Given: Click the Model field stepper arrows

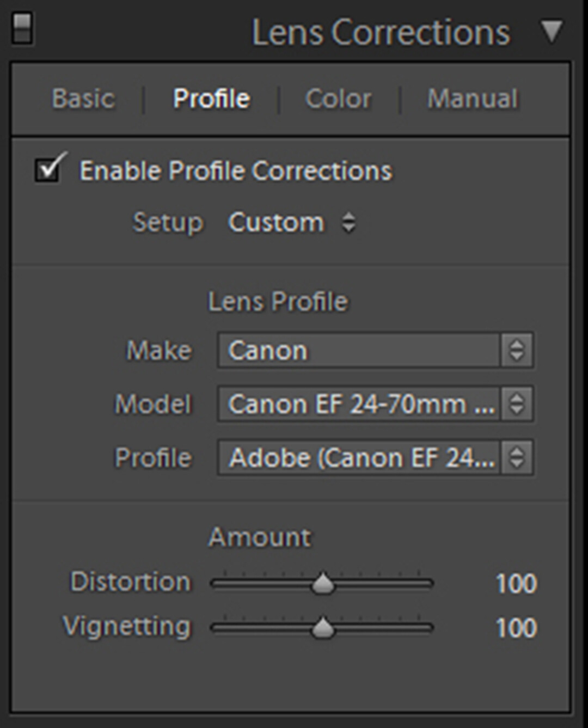Looking at the screenshot, I should [x=516, y=404].
